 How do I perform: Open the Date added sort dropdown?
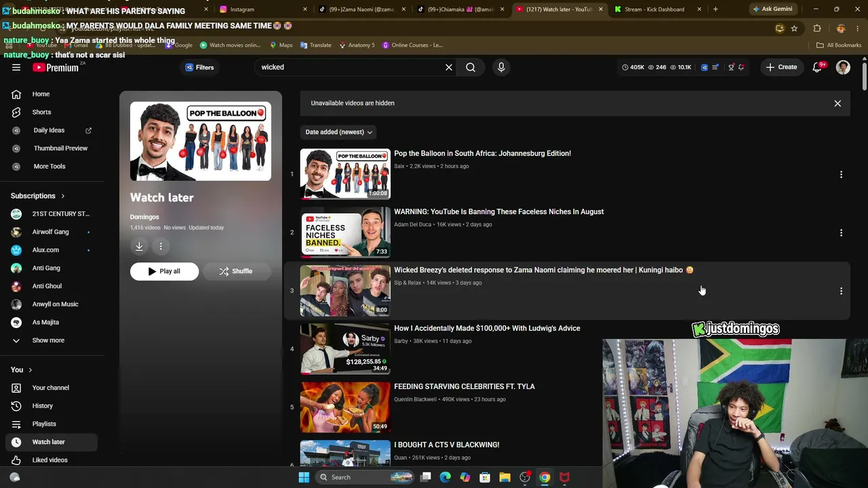click(x=338, y=132)
